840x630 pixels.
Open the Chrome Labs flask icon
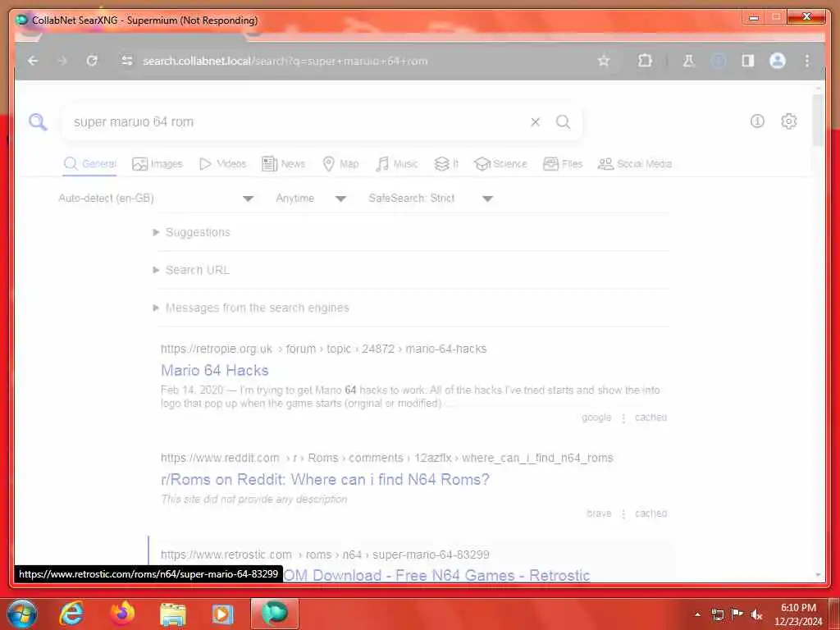(x=688, y=61)
